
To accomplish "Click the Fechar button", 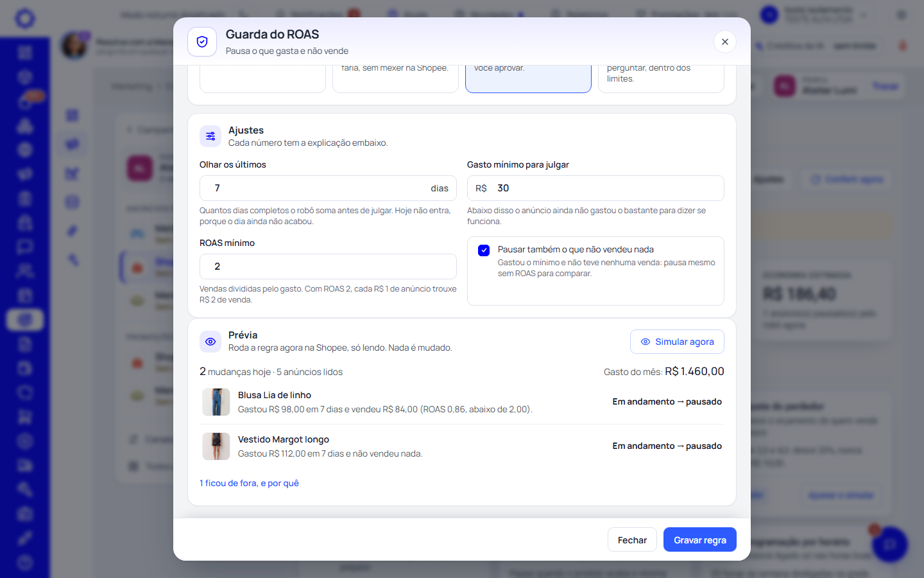I will point(632,540).
